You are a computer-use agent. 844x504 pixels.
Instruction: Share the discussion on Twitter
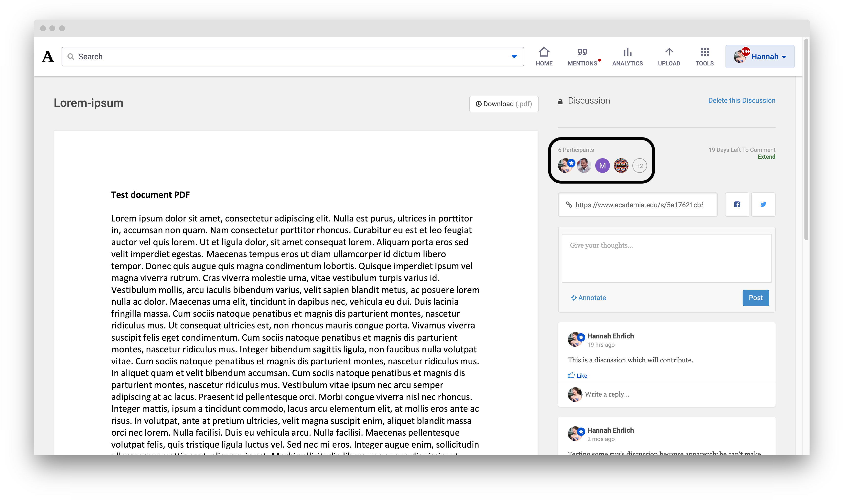(x=763, y=204)
